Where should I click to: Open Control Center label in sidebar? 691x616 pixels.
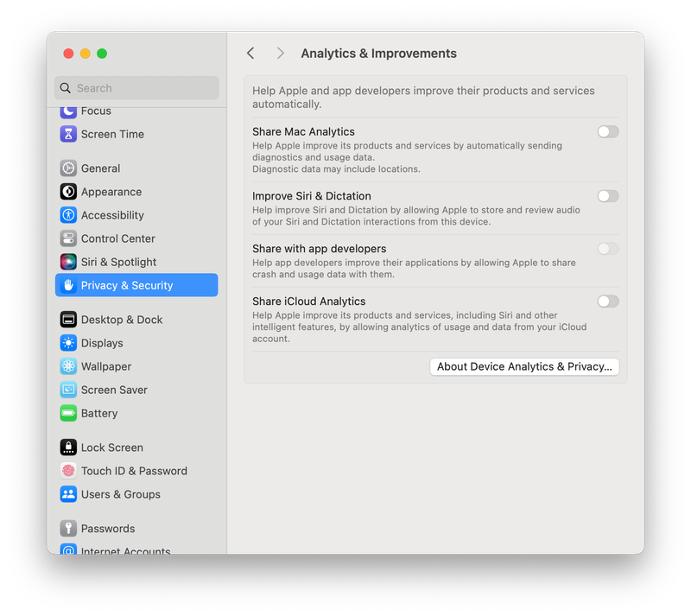(x=118, y=238)
